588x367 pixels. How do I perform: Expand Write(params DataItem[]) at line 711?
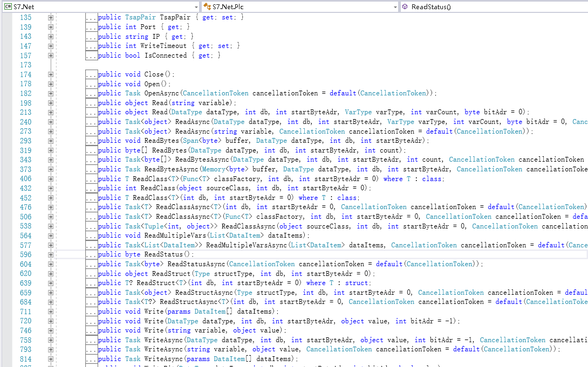pos(51,311)
